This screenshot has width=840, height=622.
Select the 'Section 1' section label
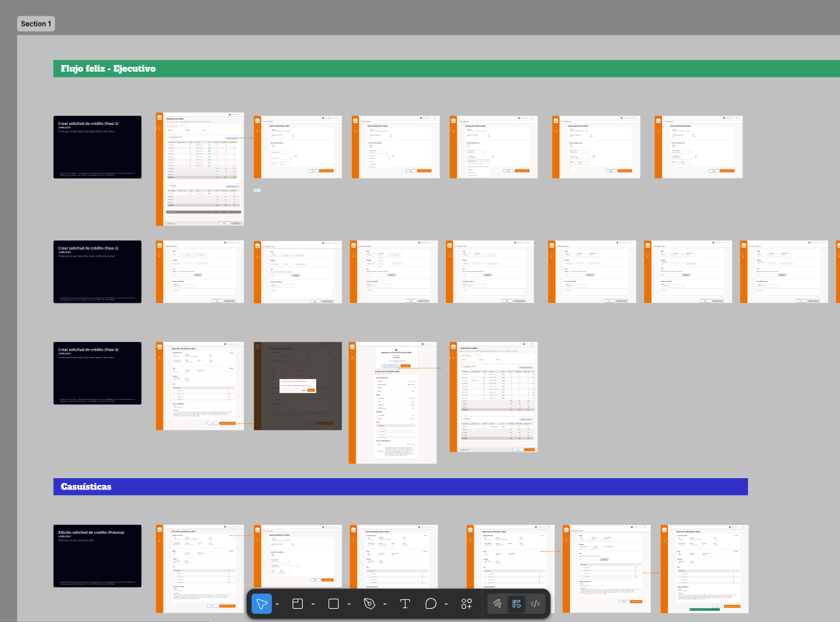tap(36, 24)
